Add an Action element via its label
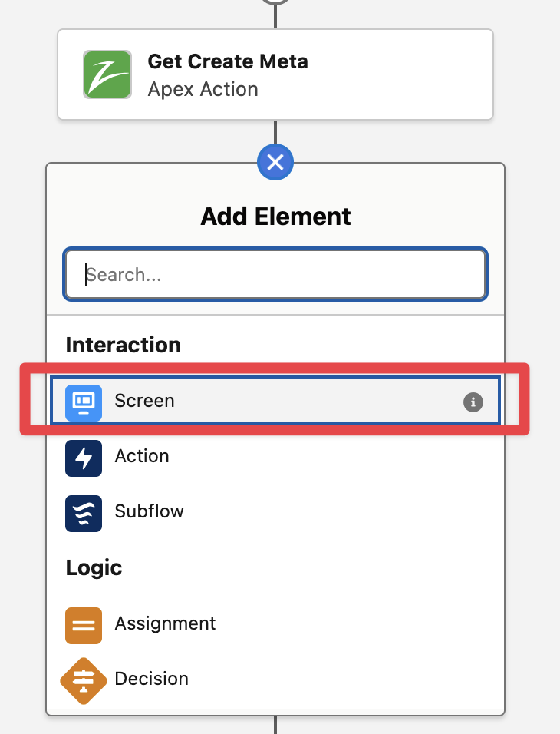Image resolution: width=560 pixels, height=734 pixels. tap(142, 456)
